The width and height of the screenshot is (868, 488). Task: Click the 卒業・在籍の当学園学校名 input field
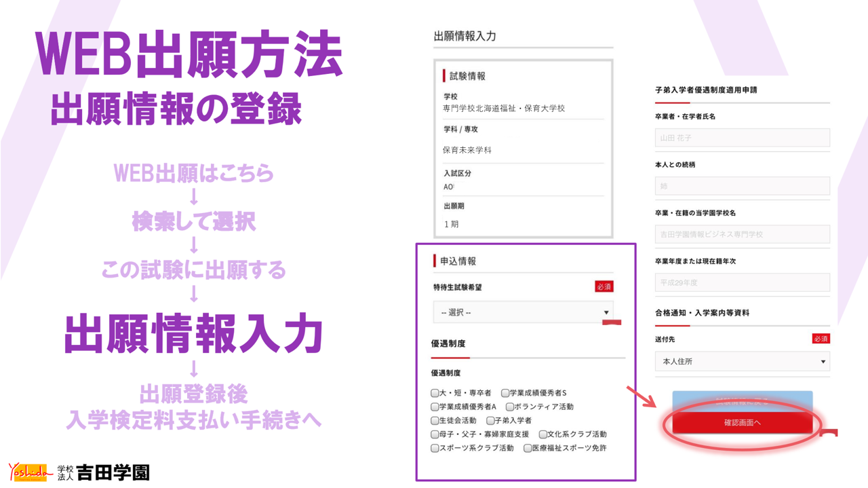[x=742, y=234]
